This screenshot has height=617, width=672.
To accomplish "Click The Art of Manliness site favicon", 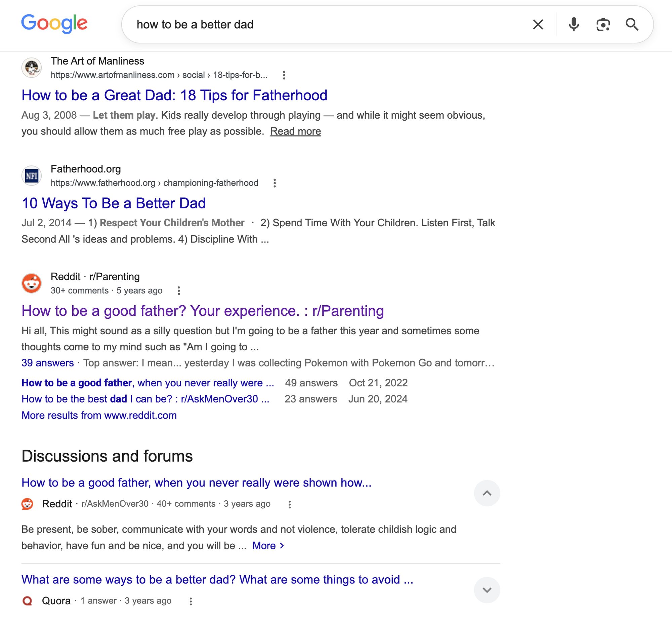I will 32,68.
